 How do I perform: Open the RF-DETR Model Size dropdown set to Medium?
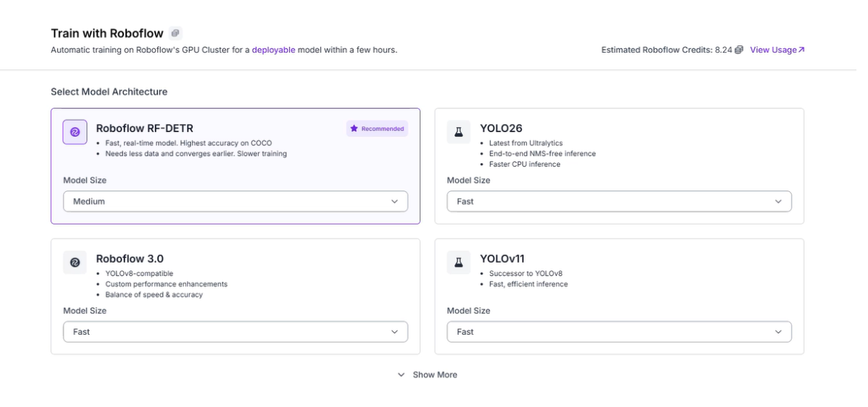tap(236, 201)
